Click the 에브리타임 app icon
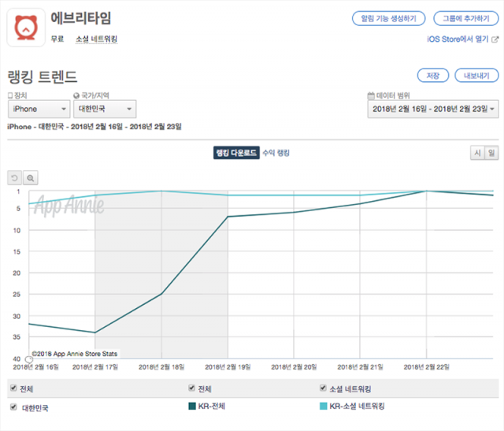The height and width of the screenshot is (431, 504). click(x=26, y=27)
